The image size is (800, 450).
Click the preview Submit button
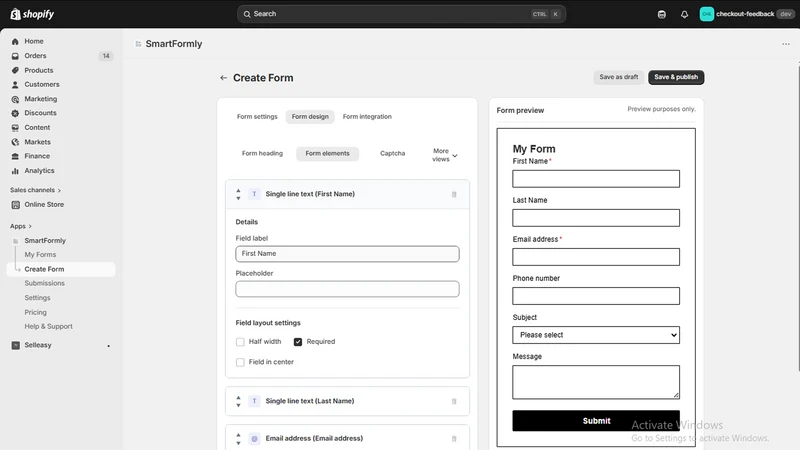click(x=596, y=421)
